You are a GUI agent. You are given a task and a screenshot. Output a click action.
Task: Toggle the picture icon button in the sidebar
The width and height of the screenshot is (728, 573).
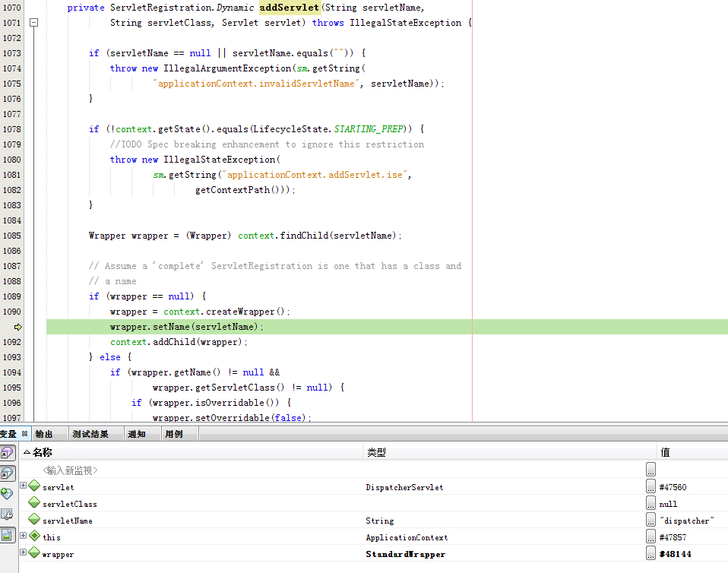tap(8, 535)
